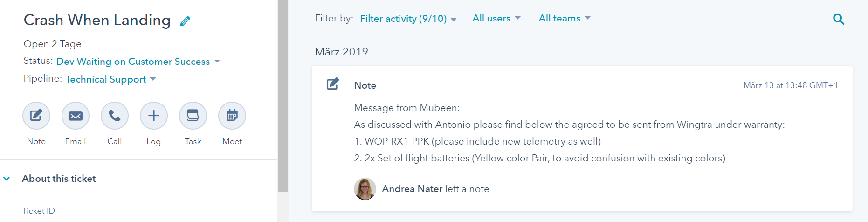Click the Andrea Nater name link
Screen dimensions: 868x222
412,189
